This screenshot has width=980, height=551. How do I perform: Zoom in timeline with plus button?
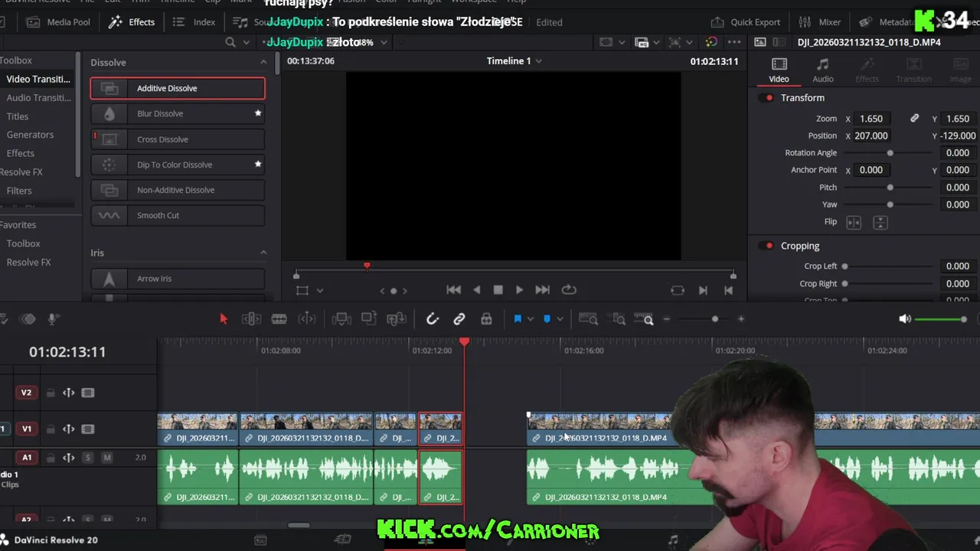740,319
